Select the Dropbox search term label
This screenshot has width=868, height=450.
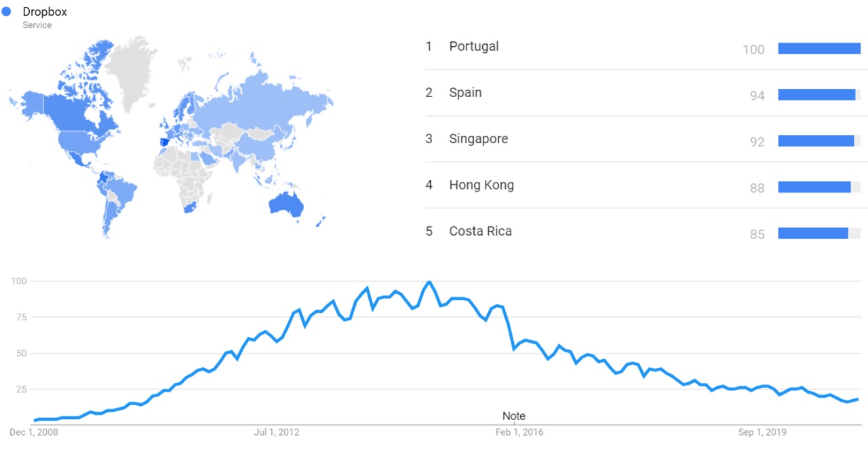pos(45,12)
